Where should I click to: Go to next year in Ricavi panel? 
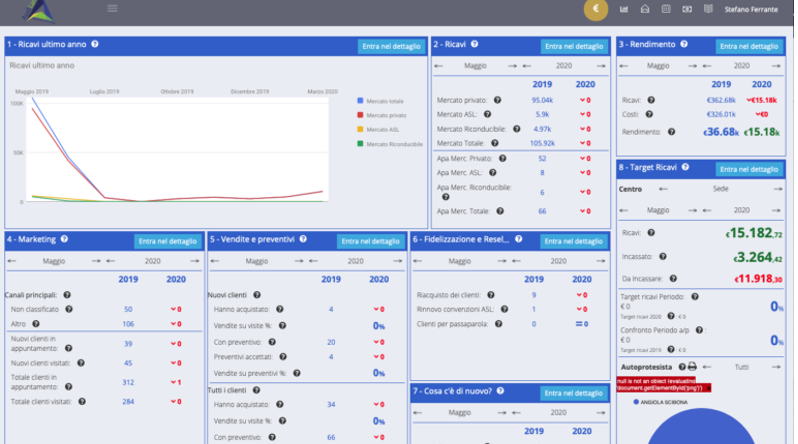(601, 66)
